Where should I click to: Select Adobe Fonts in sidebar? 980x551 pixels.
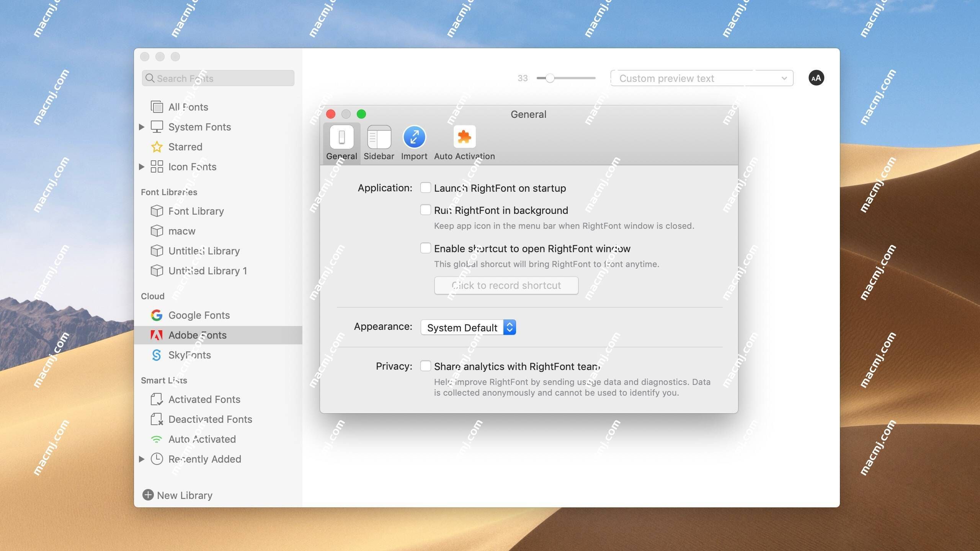(x=197, y=335)
